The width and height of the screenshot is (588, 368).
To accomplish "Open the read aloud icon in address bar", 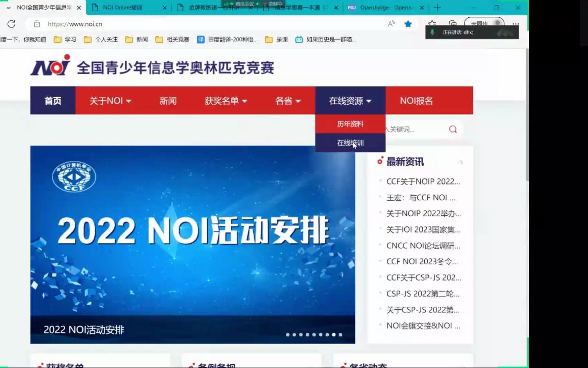I will tap(391, 24).
